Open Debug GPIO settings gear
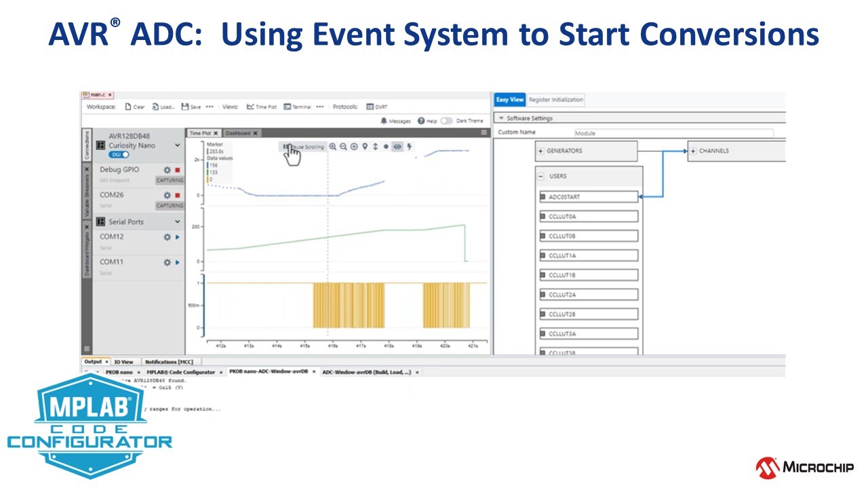The height and width of the screenshot is (488, 868). tap(167, 170)
